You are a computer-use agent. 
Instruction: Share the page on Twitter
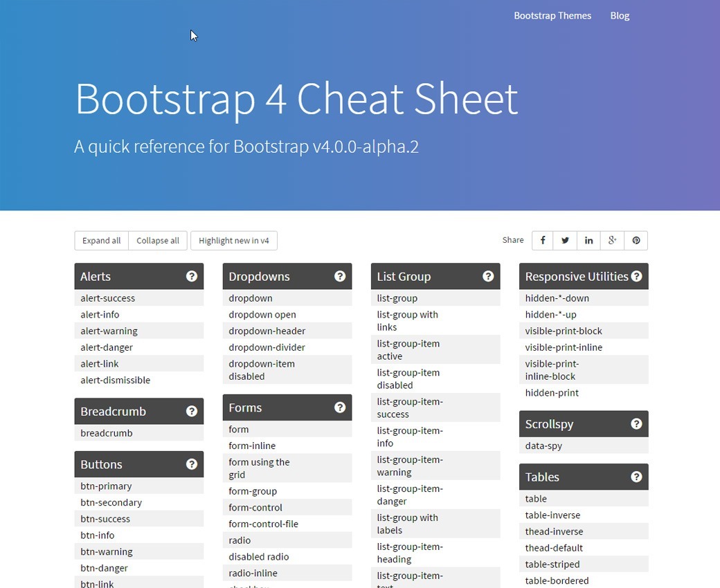point(566,241)
